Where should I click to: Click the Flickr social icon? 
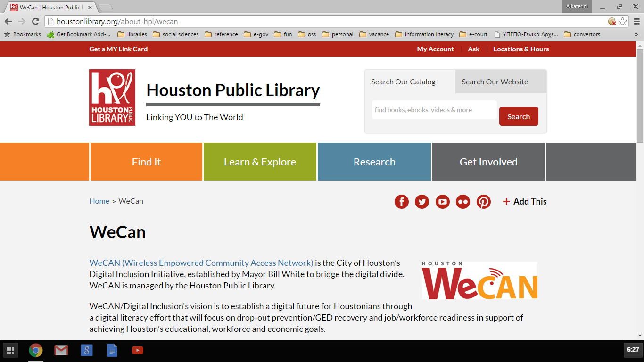click(463, 202)
